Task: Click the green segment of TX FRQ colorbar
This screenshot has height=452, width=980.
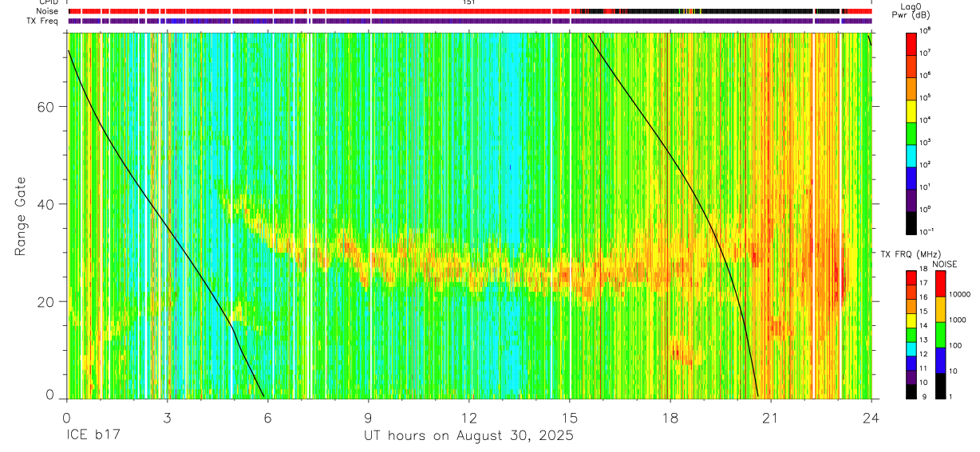Action: click(911, 335)
